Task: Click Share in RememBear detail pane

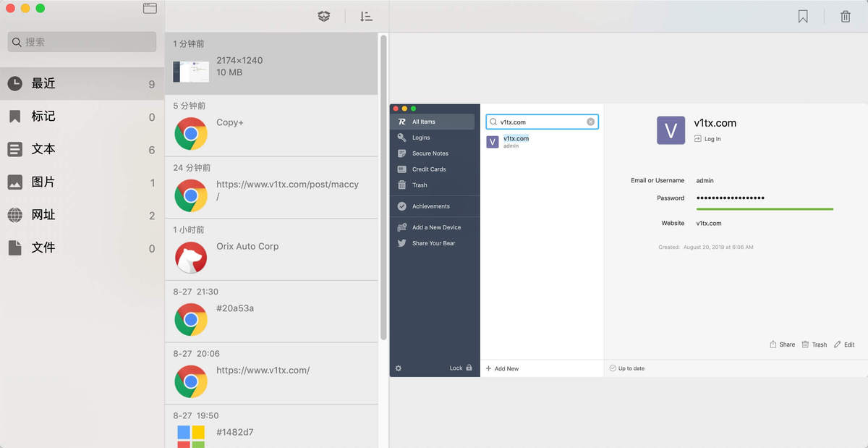Action: coord(783,345)
